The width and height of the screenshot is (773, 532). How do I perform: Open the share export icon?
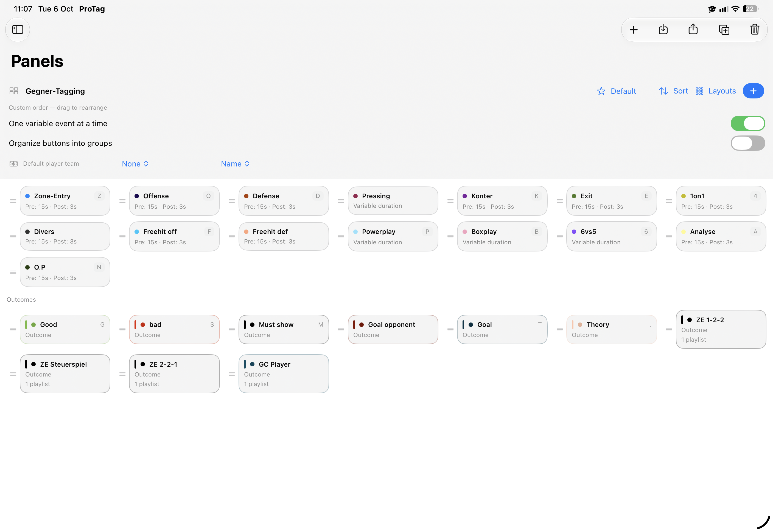click(x=693, y=29)
